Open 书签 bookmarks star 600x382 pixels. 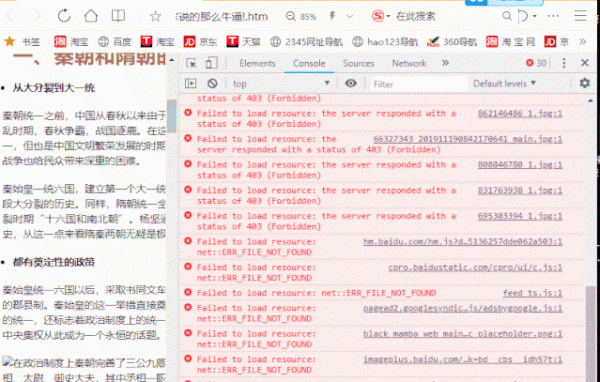pyautogui.click(x=22, y=41)
